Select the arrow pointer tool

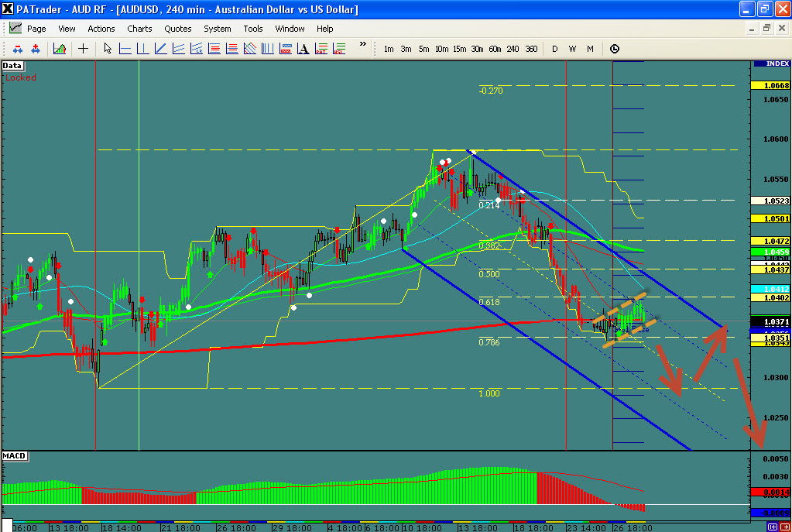[x=108, y=49]
